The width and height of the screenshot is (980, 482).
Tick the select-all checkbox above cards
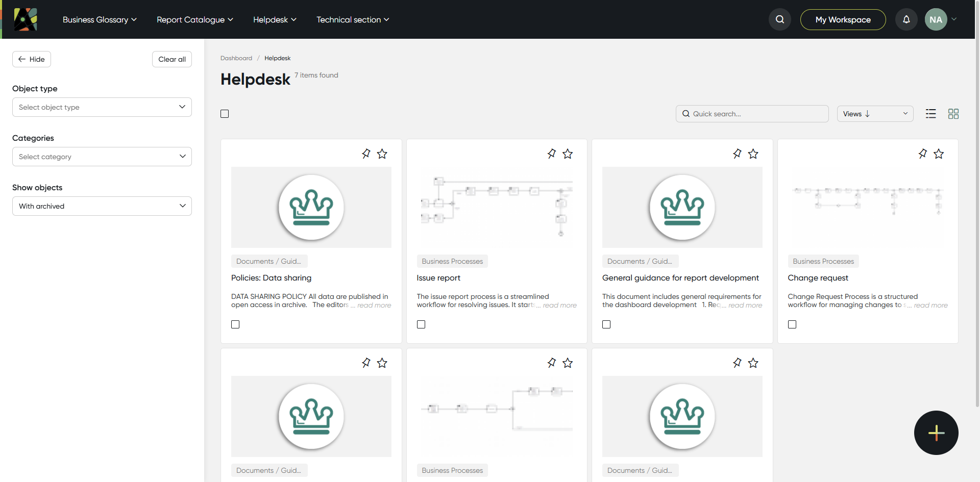(225, 114)
